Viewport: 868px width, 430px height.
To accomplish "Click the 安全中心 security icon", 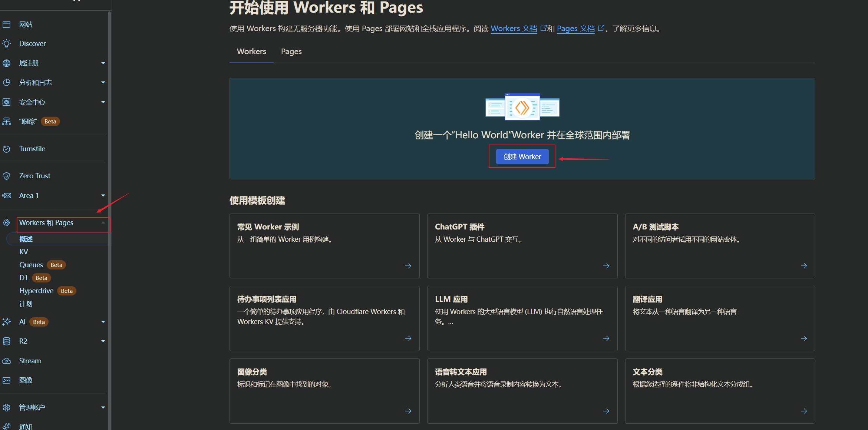I will click(x=6, y=102).
